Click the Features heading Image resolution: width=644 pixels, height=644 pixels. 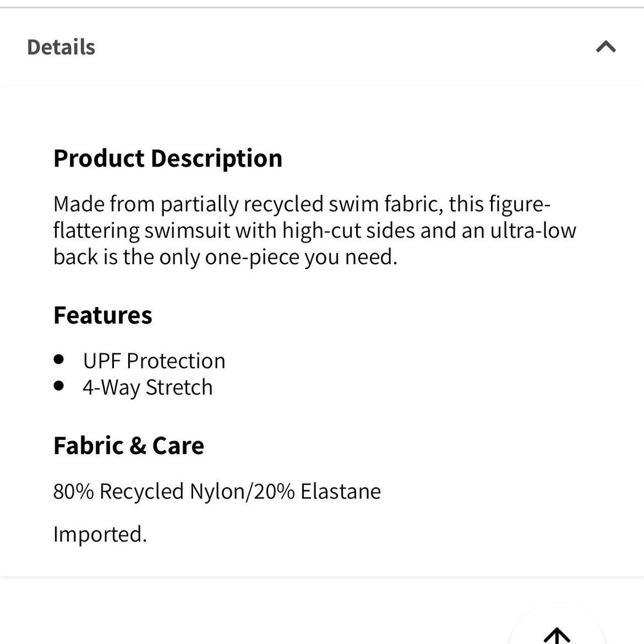[x=103, y=315]
